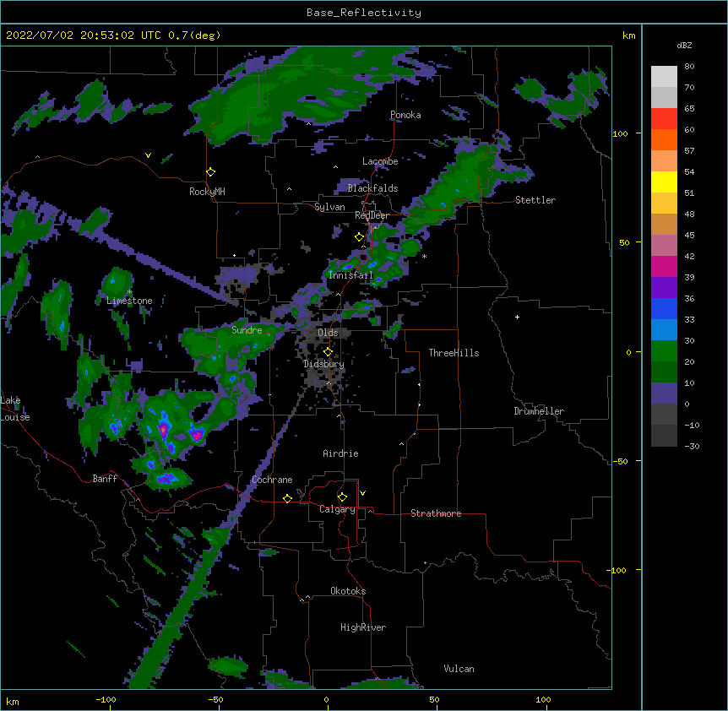The height and width of the screenshot is (711, 728).
Task: Click the 45 value in dBZ legend
Action: pos(689,235)
